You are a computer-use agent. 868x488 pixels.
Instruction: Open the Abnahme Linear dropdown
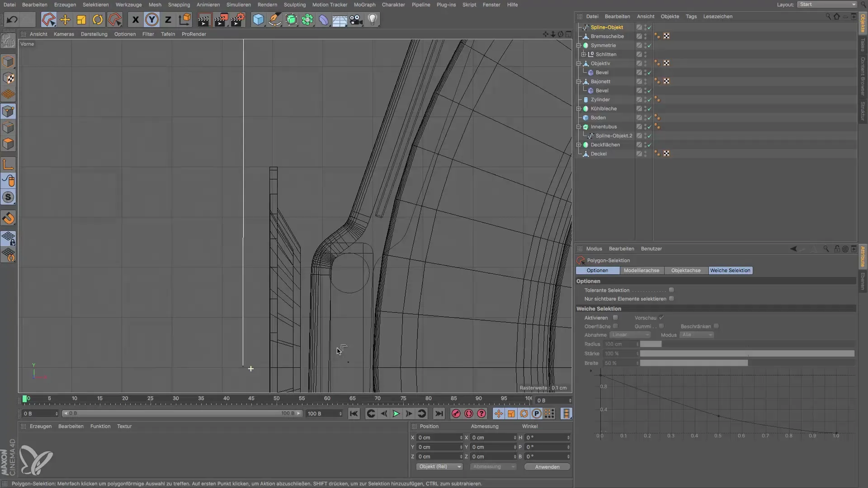(630, 335)
